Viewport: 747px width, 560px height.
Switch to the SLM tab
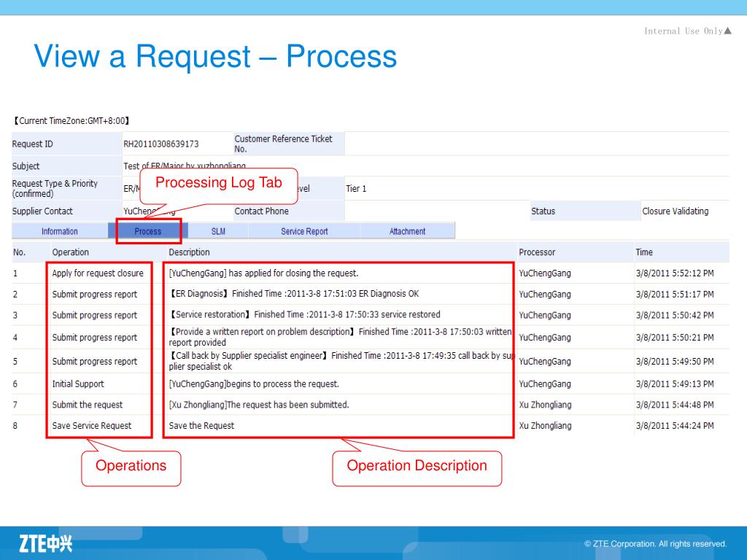[x=218, y=231]
